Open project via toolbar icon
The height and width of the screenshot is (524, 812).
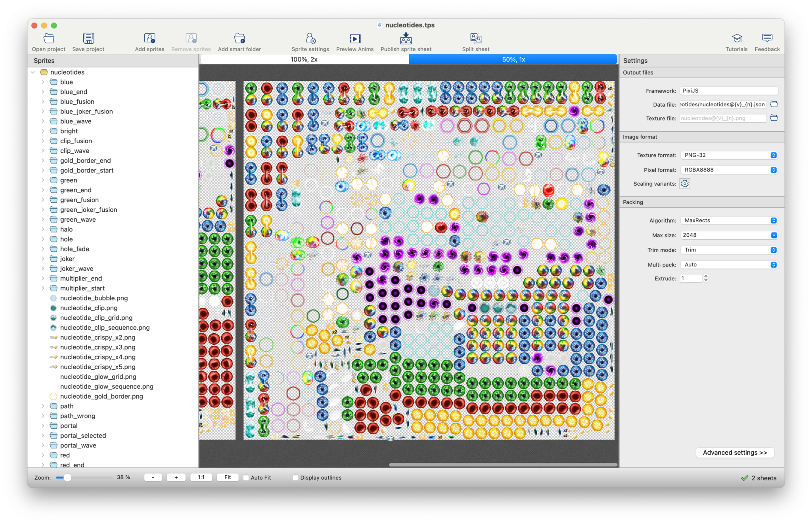pos(48,42)
